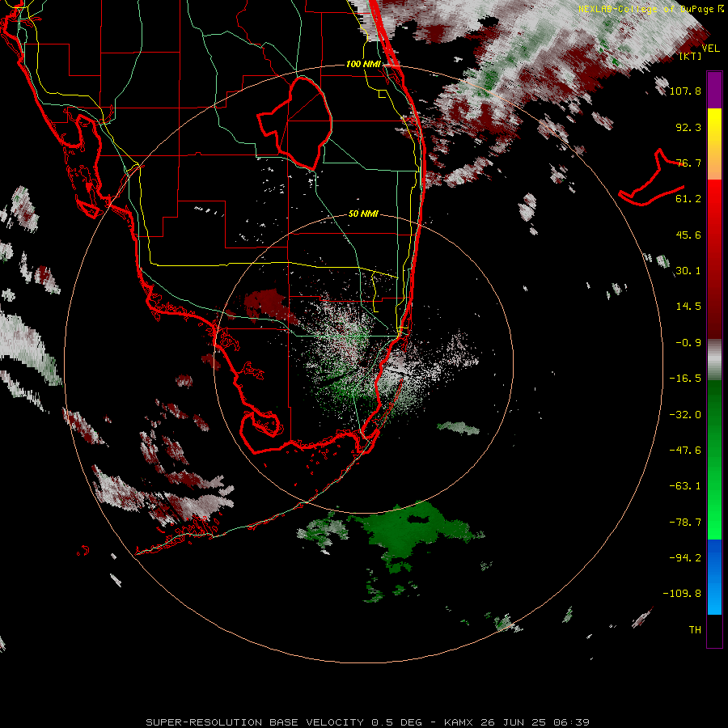Viewport: 728px width, 728px height.
Task: Click the 100 NMI range ring label
Action: point(363,64)
